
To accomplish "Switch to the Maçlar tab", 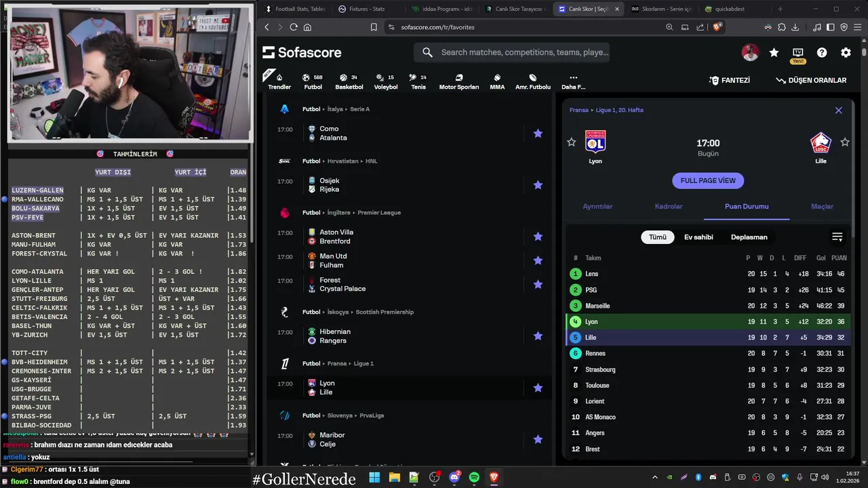I will [x=822, y=206].
